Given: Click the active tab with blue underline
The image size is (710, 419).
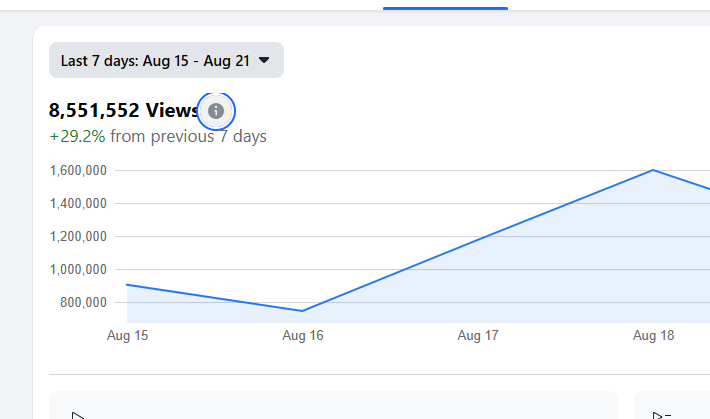Looking at the screenshot, I should point(445,4).
